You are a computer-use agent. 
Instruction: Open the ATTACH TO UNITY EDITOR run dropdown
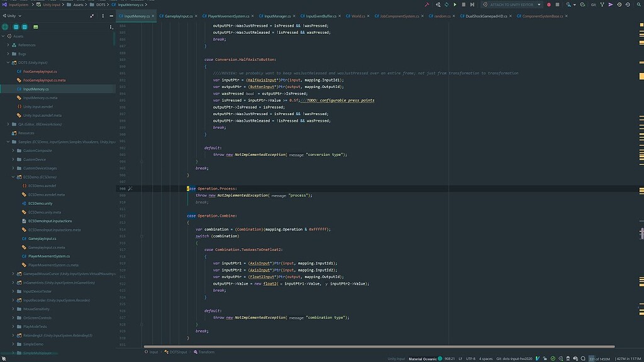pos(539,4)
